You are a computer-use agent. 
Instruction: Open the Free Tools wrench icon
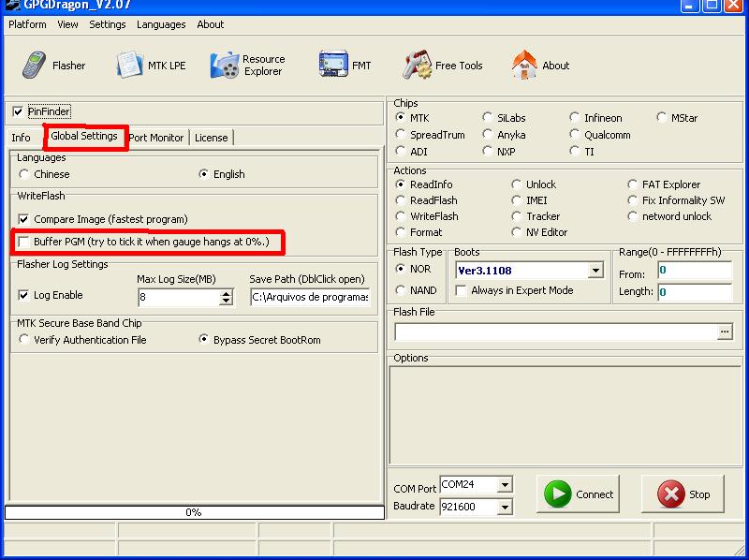(x=417, y=65)
